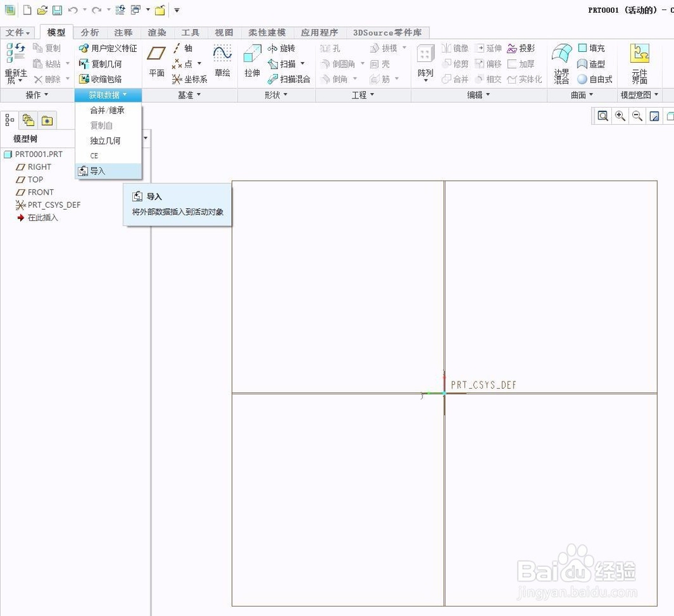Image resolution: width=674 pixels, height=616 pixels.
Task: Click the Component Interface (元件界面) tool
Action: (x=640, y=63)
